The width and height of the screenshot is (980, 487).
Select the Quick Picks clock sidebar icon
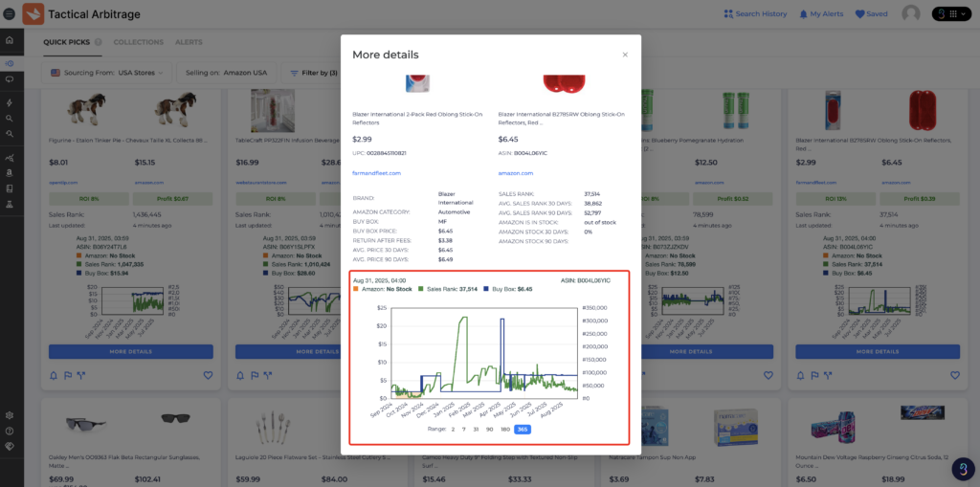[10, 64]
